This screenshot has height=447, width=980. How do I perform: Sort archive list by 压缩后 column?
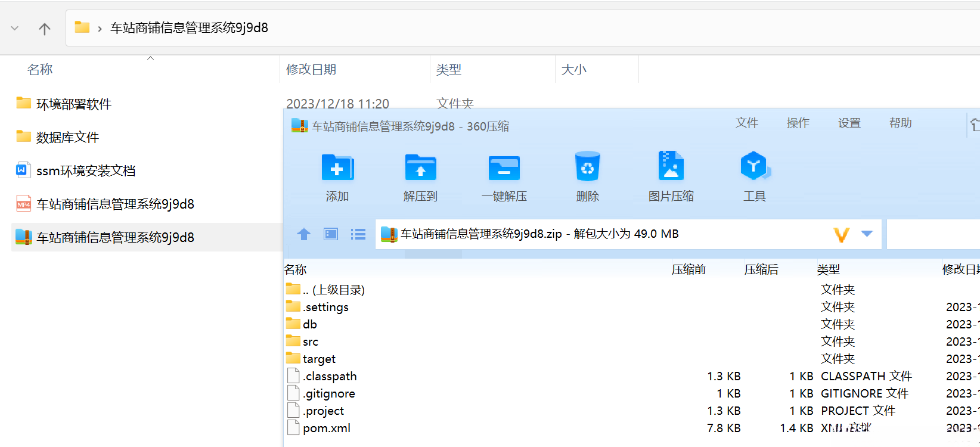(761, 269)
